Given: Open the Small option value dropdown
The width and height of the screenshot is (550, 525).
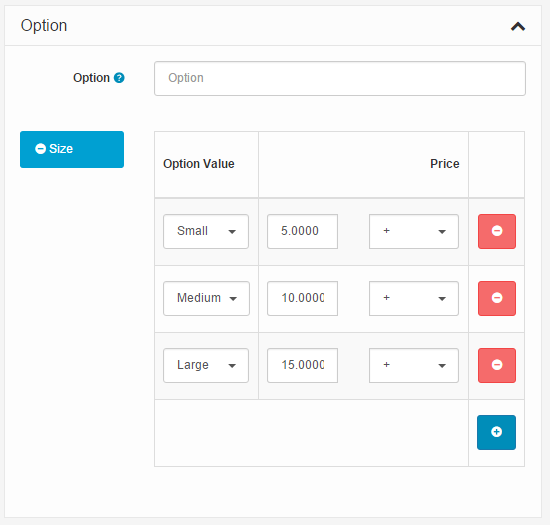Looking at the screenshot, I should click(206, 231).
